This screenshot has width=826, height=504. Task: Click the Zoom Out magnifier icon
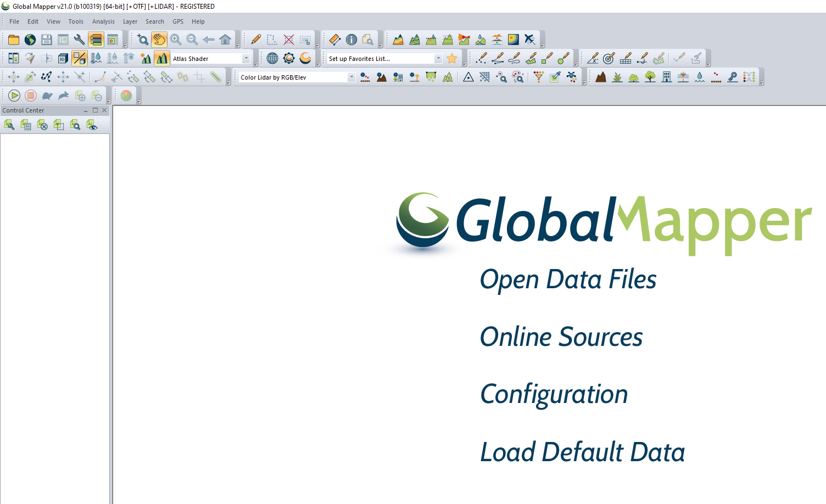[192, 40]
